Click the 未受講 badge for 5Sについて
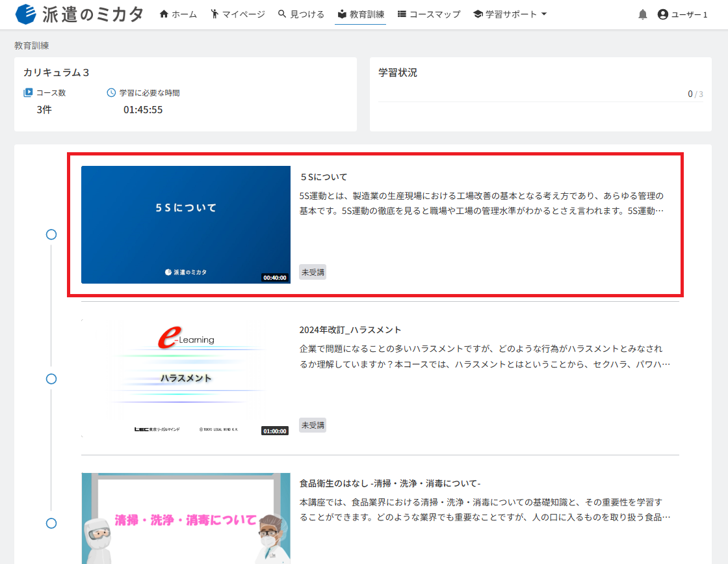The image size is (728, 564). pyautogui.click(x=313, y=273)
